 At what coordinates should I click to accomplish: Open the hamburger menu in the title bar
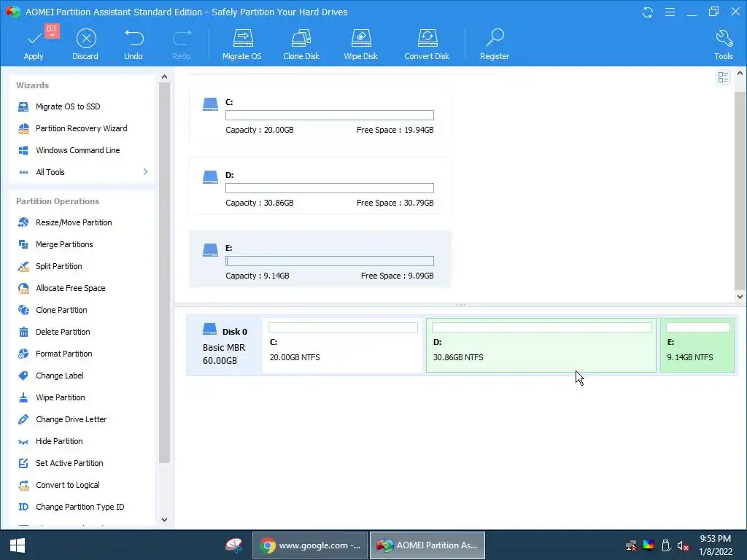[670, 12]
